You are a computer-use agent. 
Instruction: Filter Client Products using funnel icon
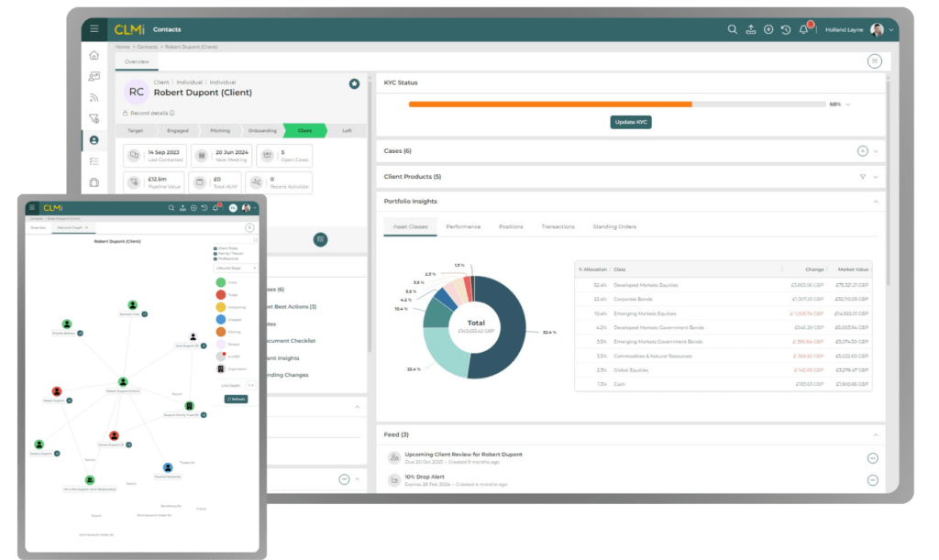coord(862,176)
